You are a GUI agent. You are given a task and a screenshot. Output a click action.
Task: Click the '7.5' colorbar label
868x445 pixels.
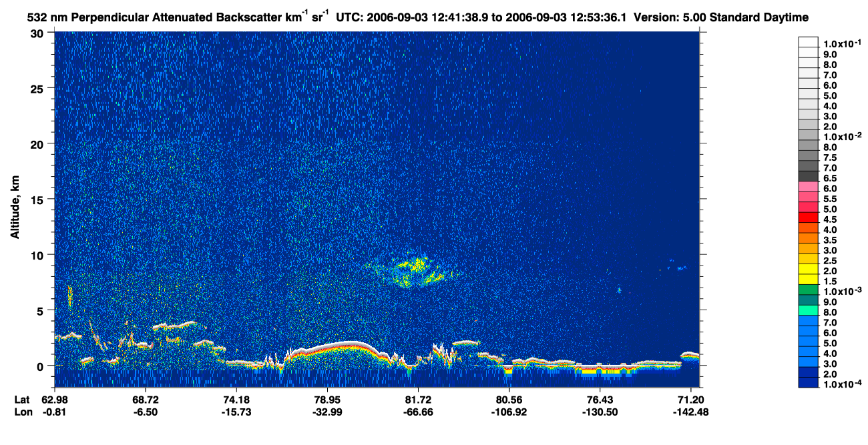[x=830, y=158]
